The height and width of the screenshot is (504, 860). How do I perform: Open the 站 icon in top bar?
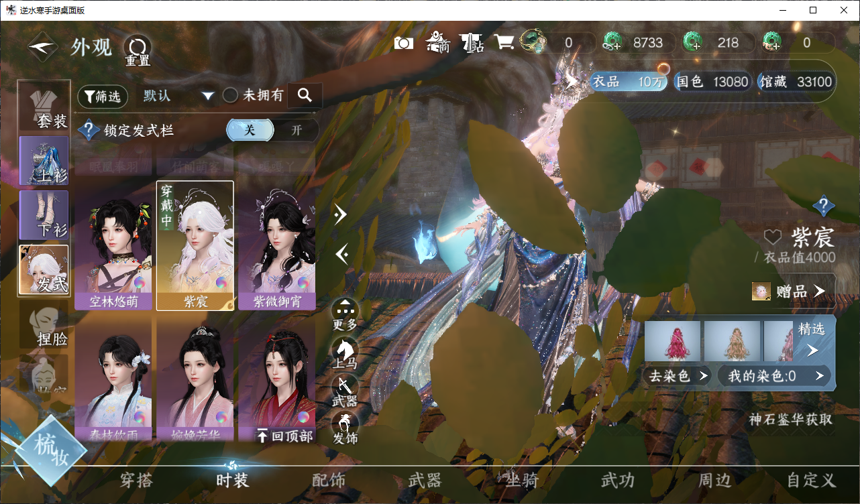coord(472,43)
